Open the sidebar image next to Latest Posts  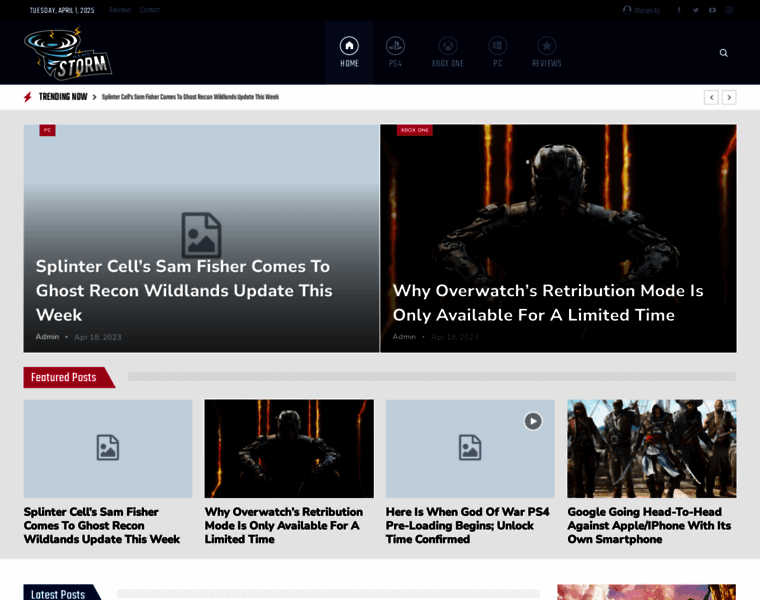[647, 592]
